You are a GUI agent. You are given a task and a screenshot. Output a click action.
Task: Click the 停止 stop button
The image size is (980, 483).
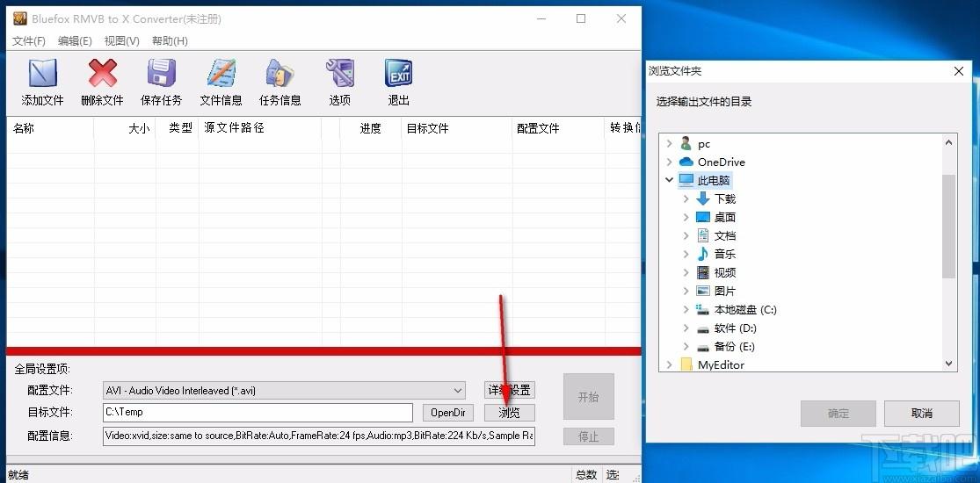click(x=588, y=436)
